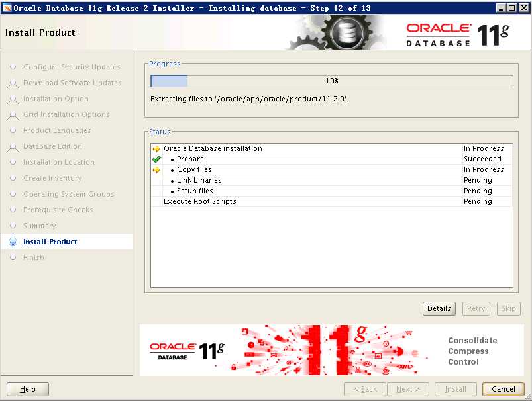Close the installer window

[524, 8]
